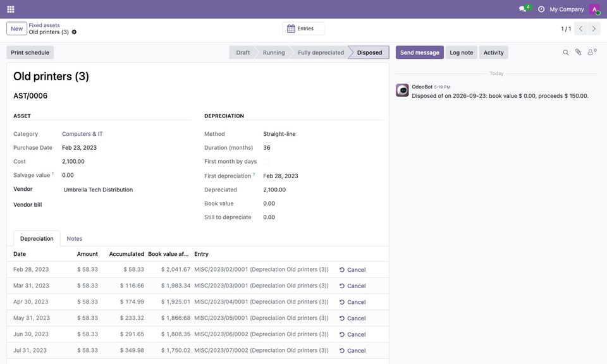The width and height of the screenshot is (607, 364).
Task: Open the activities clock icon
Action: [x=541, y=9]
